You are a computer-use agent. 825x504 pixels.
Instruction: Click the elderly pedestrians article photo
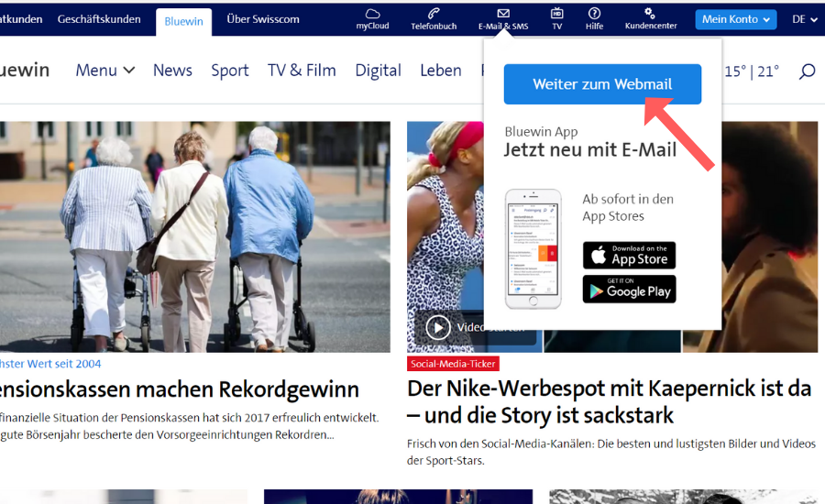[x=194, y=236]
